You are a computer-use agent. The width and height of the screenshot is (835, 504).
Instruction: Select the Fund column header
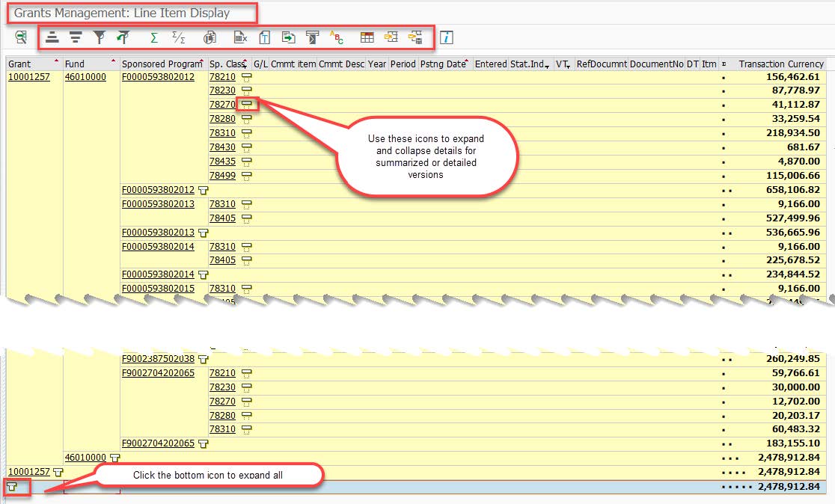tap(91, 64)
